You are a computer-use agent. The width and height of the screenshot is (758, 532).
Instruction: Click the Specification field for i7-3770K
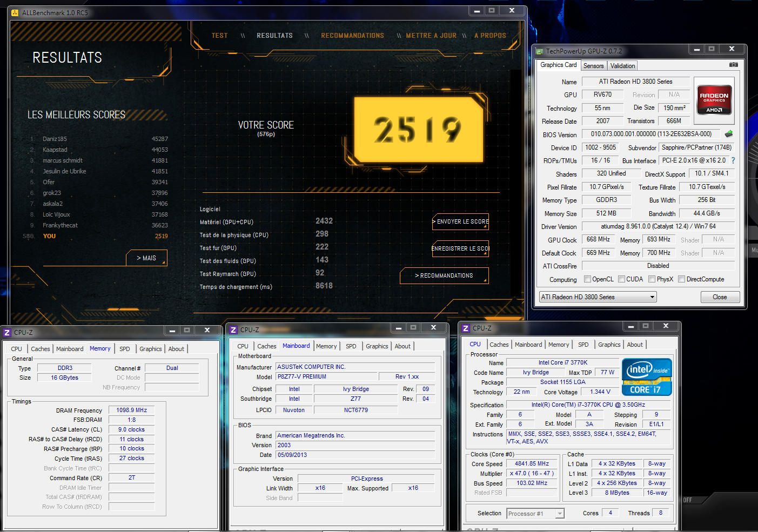[x=588, y=405]
